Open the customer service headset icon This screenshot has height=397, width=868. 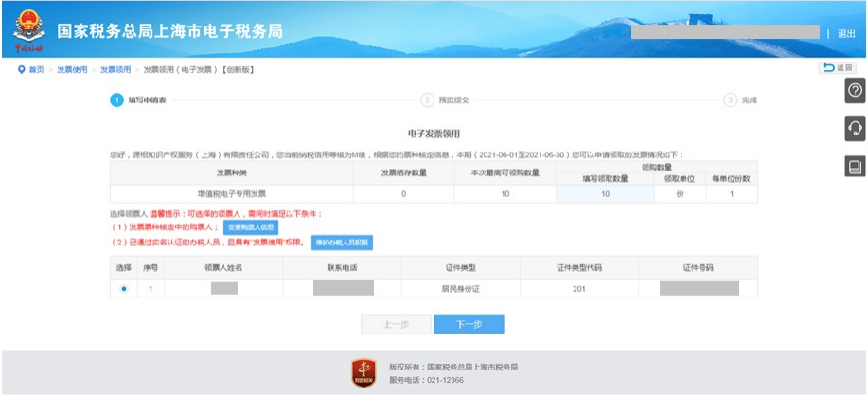point(855,129)
